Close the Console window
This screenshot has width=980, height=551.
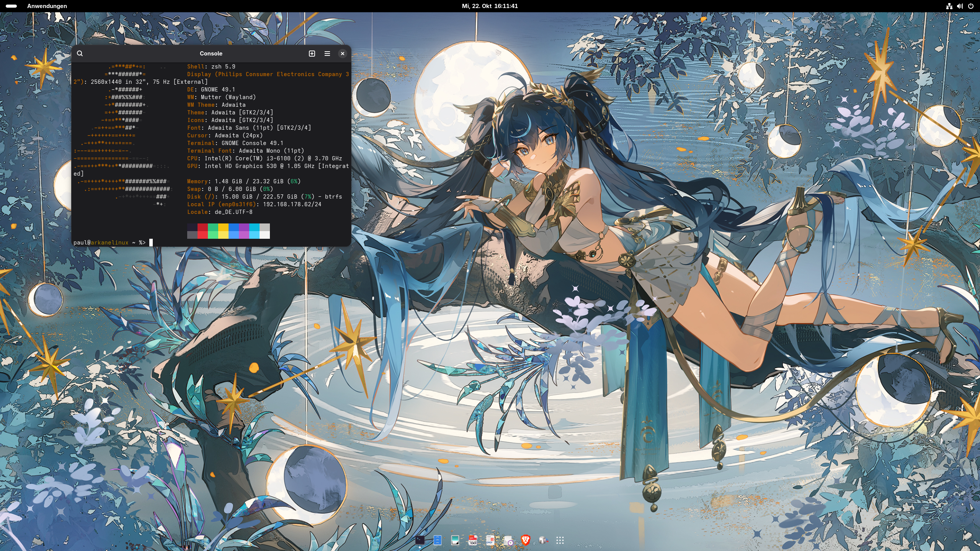[343, 54]
